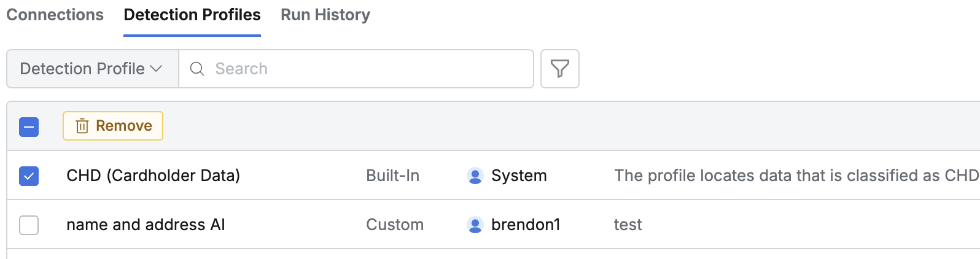Open the Run History tab
Screen dimensions: 980x259
[x=325, y=15]
